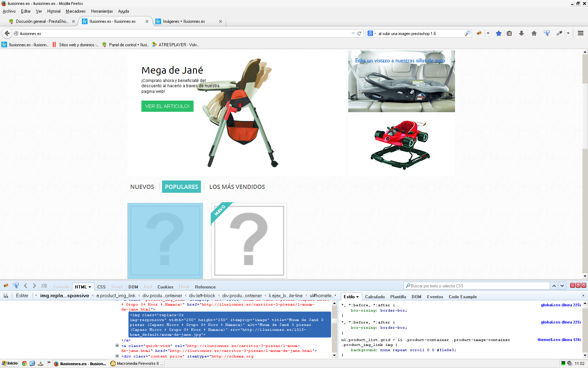Screen dimensions: 588x368
Task: Open the Historial menu
Action: (x=54, y=11)
